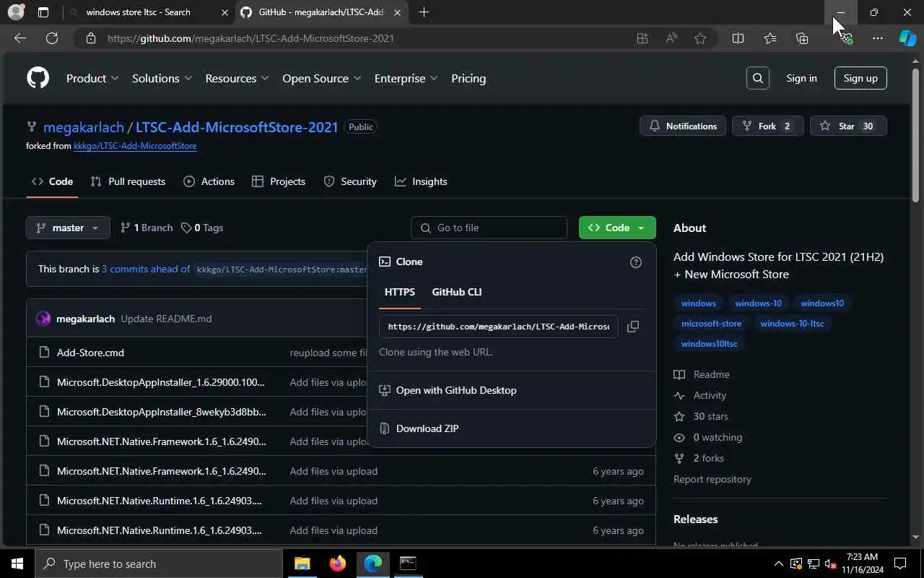The width and height of the screenshot is (924, 578).
Task: Open the master branch selector
Action: pyautogui.click(x=68, y=228)
